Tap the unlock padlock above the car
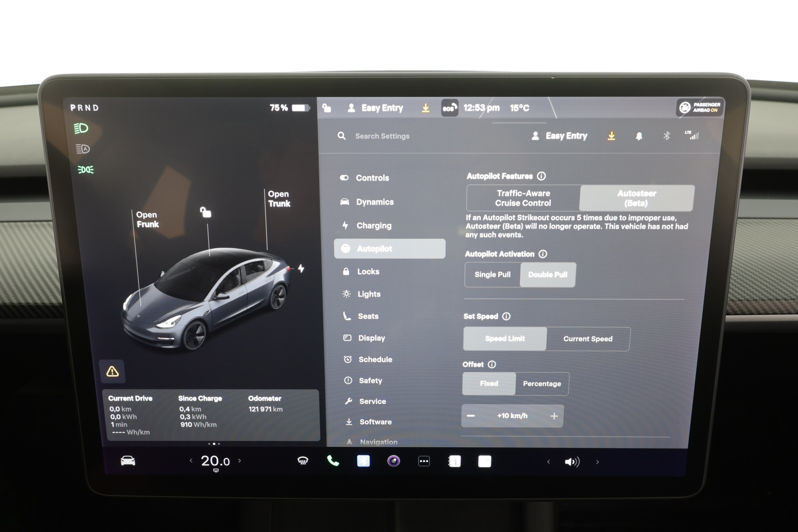 (x=205, y=212)
